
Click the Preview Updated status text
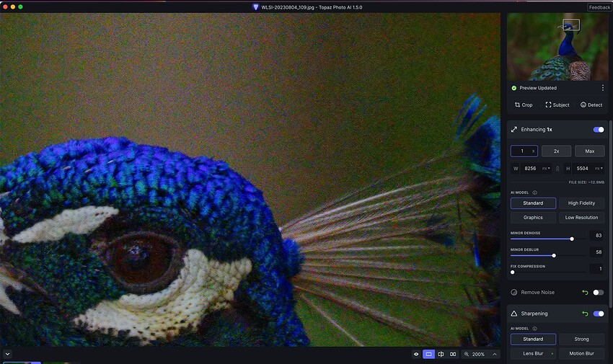point(538,88)
